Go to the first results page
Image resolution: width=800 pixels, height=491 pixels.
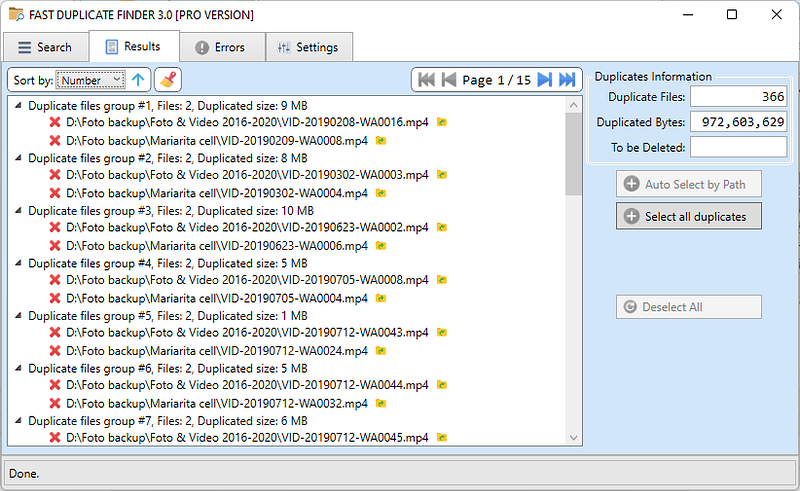426,80
